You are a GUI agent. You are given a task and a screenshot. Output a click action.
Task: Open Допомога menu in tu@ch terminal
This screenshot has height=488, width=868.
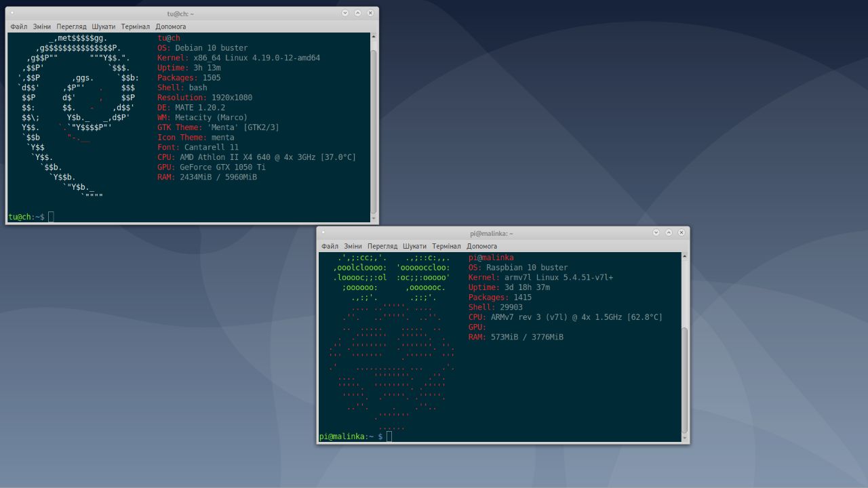pyautogui.click(x=171, y=26)
